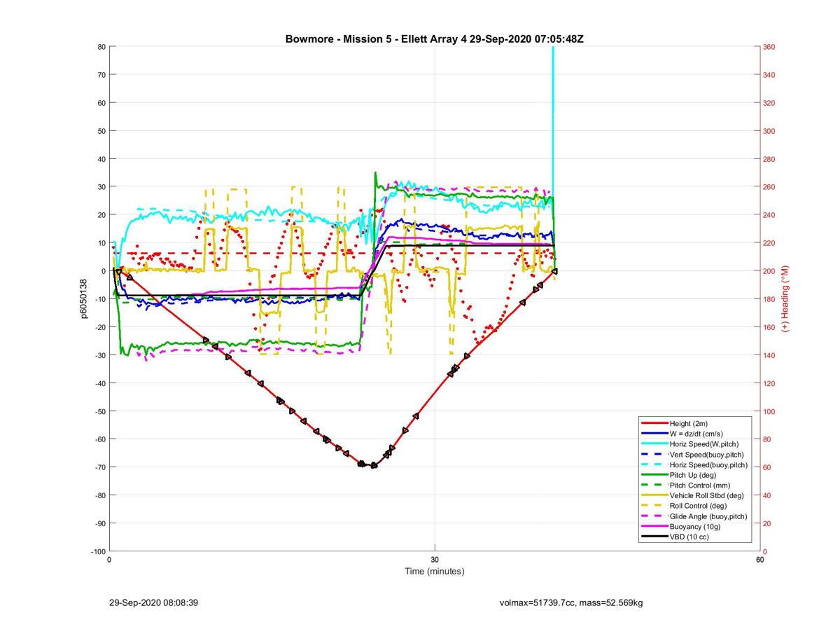Click right heading axis tick '360'
This screenshot has width=840, height=620.
pos(769,47)
